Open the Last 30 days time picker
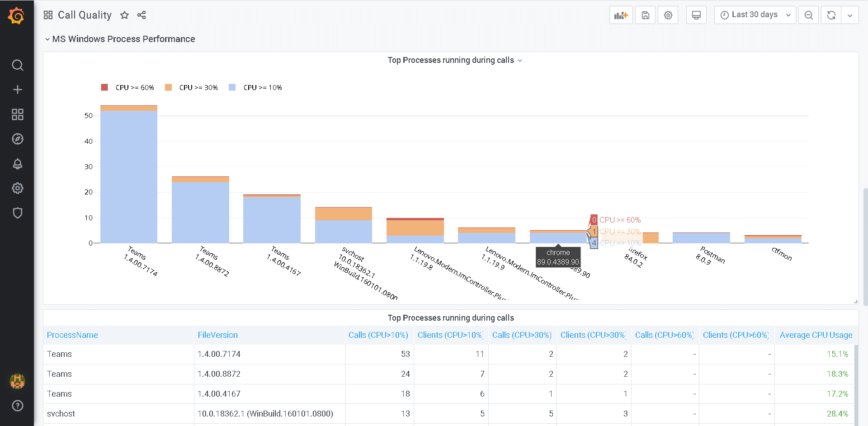Viewport: 868px width, 426px height. (755, 15)
